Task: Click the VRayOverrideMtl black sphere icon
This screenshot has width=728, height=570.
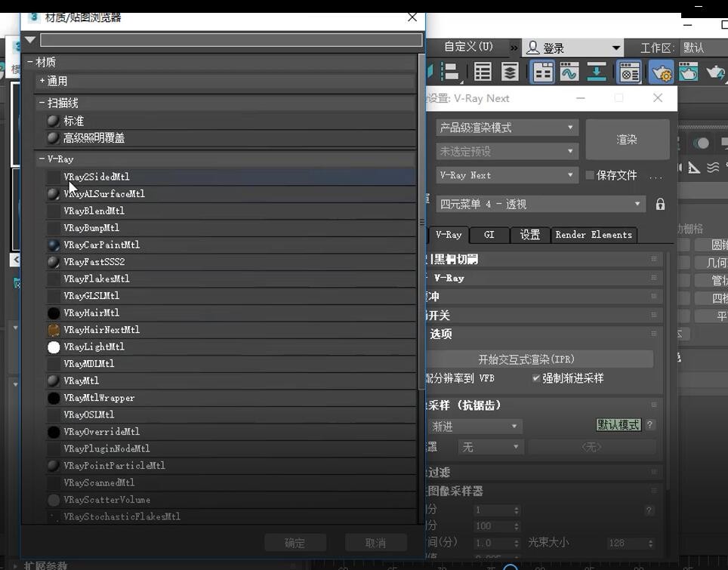Action: coord(54,432)
